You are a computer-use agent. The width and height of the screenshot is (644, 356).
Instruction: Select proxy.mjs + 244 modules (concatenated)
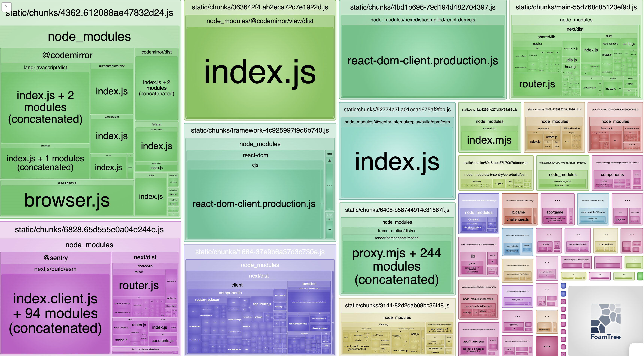point(397,266)
